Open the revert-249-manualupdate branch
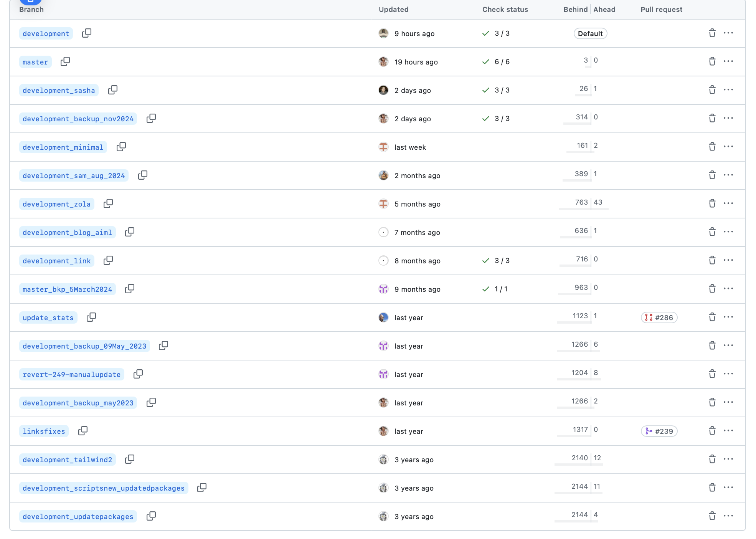 tap(71, 375)
